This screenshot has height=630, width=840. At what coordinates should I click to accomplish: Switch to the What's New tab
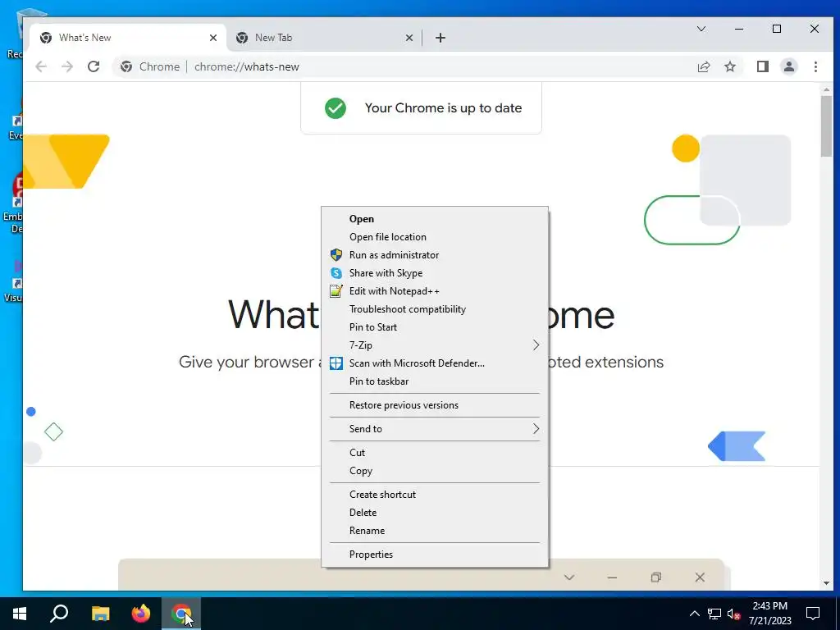tap(127, 38)
